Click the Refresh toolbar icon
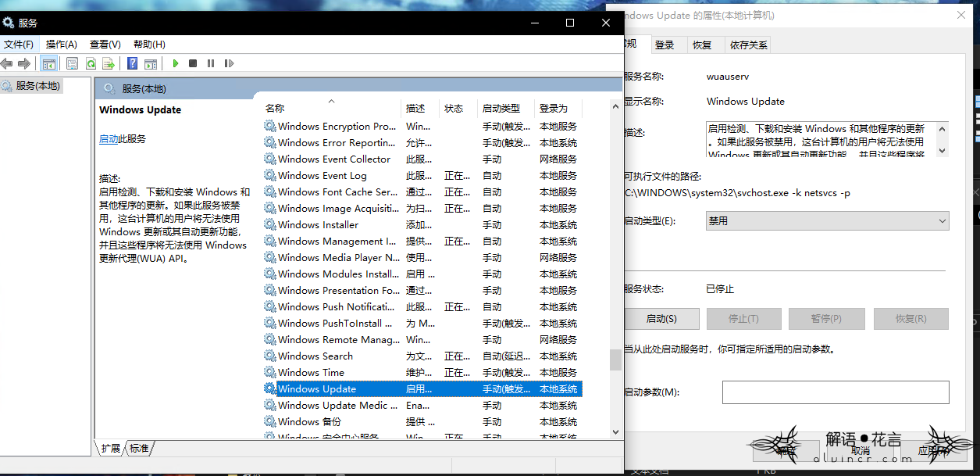This screenshot has width=980, height=476. pos(91,63)
